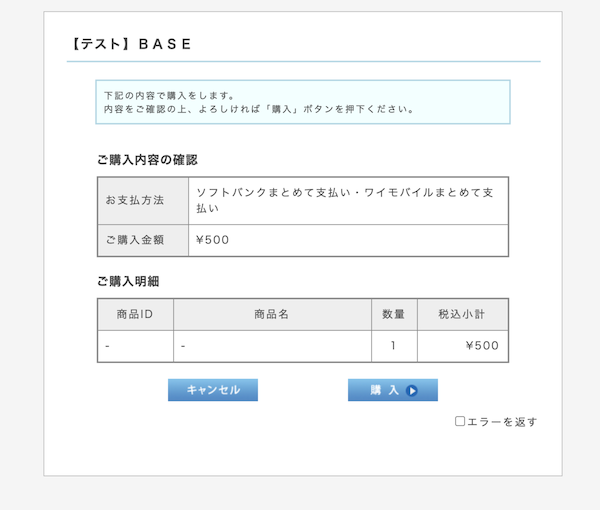Click the お支払方法 label cell

tap(143, 200)
